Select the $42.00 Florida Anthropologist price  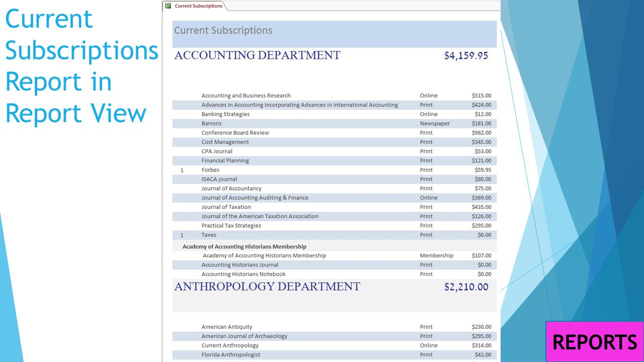[x=483, y=355]
